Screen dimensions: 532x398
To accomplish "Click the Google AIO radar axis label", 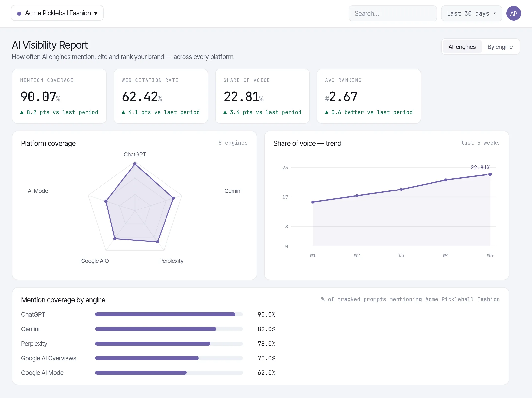I will (x=95, y=261).
